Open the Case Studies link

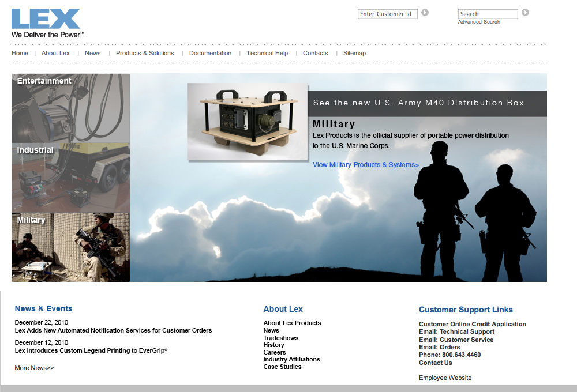coord(282,367)
